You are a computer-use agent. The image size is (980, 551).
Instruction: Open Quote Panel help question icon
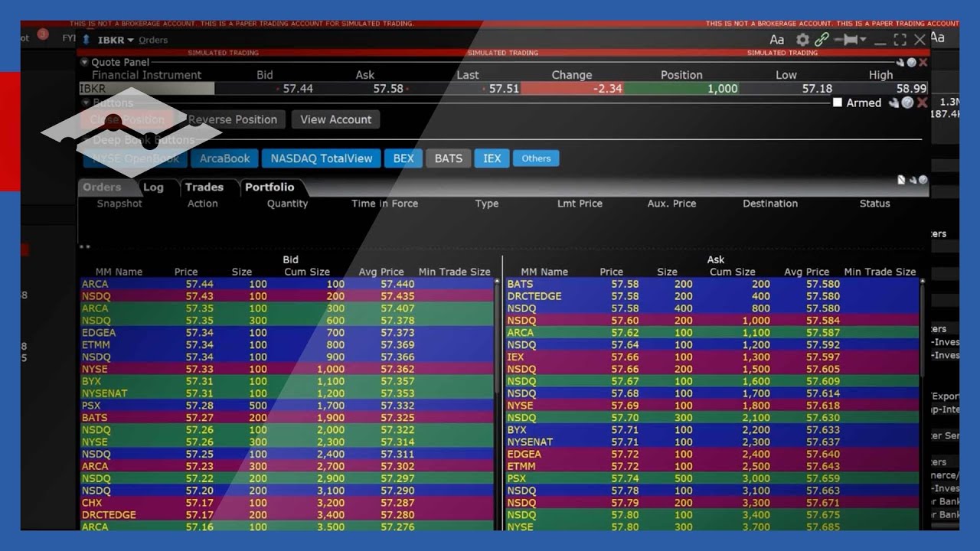(x=912, y=63)
